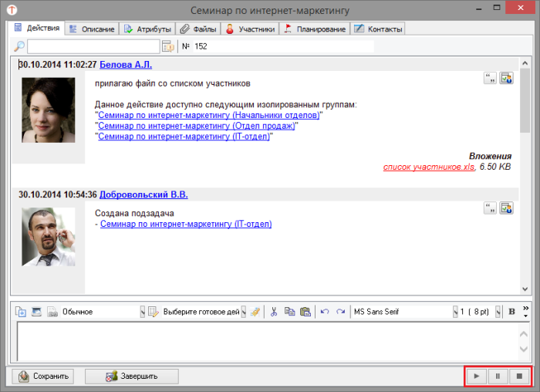
Task: Open the список участников.xls attachment link
Action: (x=429, y=166)
